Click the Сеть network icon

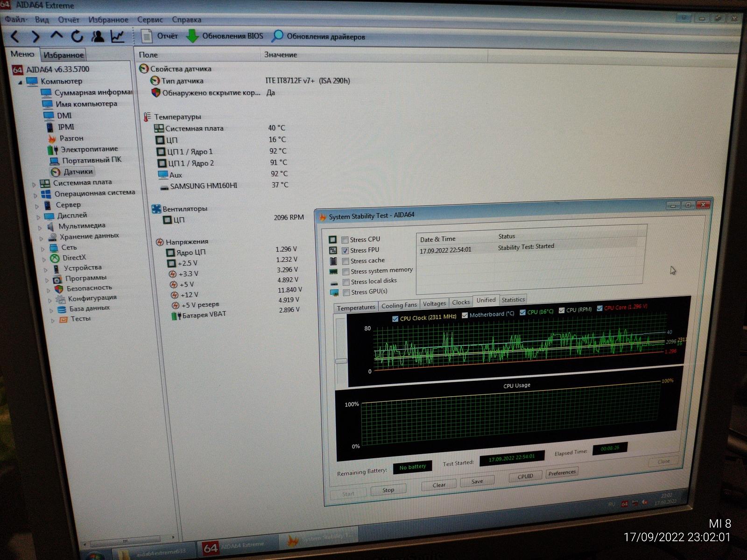(54, 248)
